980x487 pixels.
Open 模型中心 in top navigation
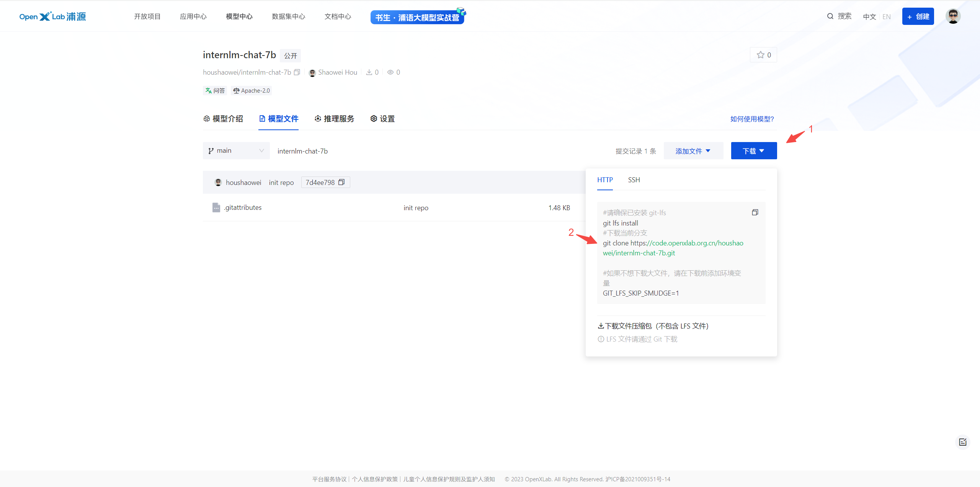coord(239,16)
